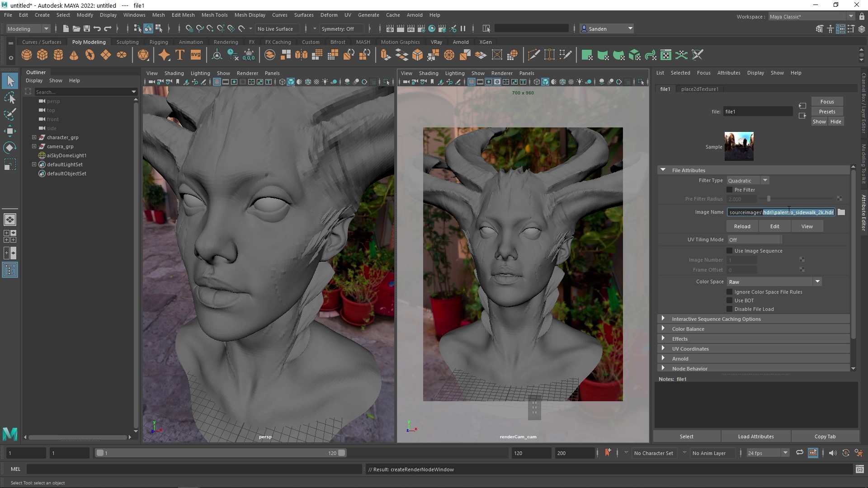Select the Platonic Solid shelf icon

(x=144, y=55)
